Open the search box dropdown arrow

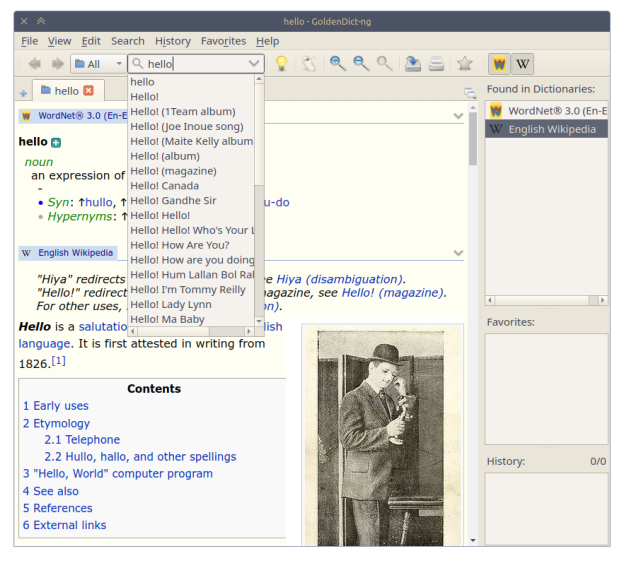coord(254,64)
